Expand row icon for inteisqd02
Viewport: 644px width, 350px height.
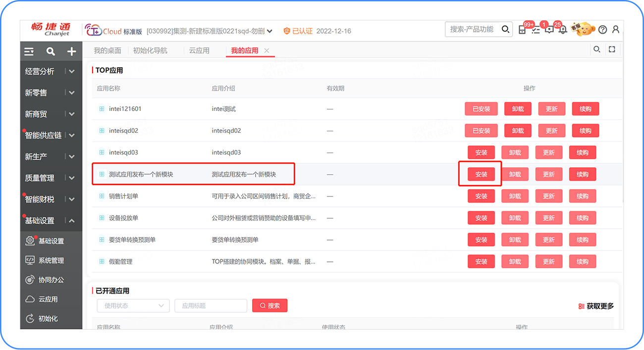(102, 131)
